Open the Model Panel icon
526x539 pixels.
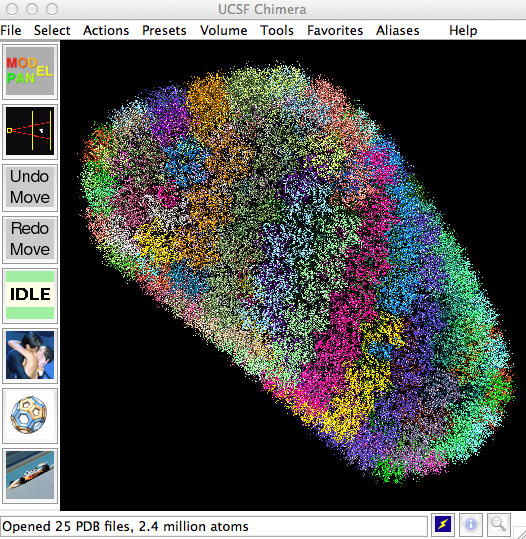[30, 71]
